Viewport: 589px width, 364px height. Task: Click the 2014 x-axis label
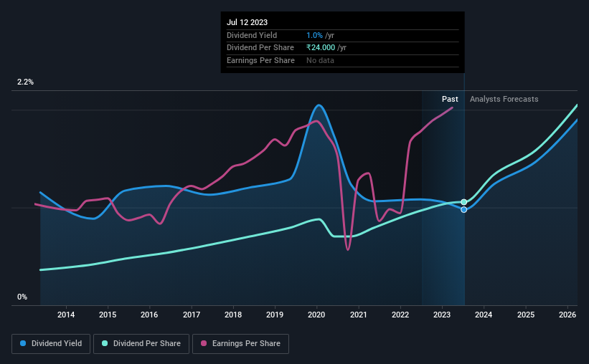pos(66,315)
